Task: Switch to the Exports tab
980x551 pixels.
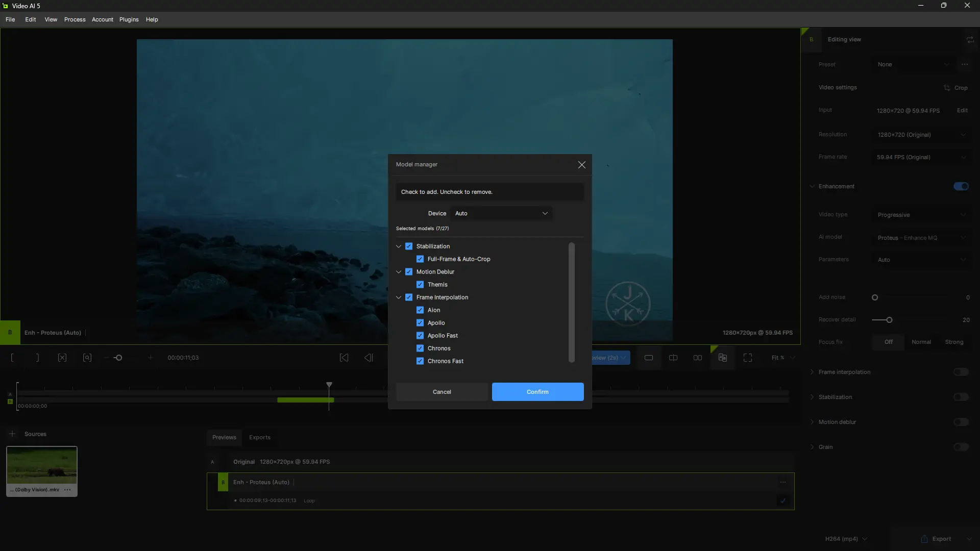Action: [x=259, y=437]
